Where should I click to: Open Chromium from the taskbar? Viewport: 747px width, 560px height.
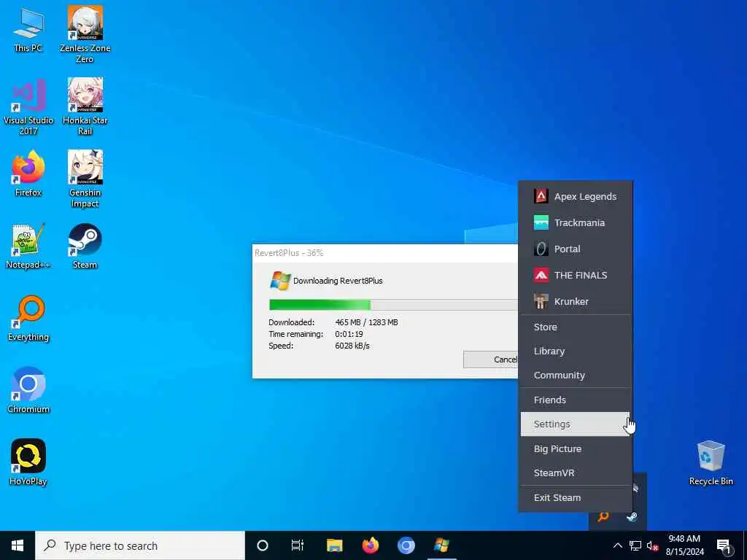point(406,545)
